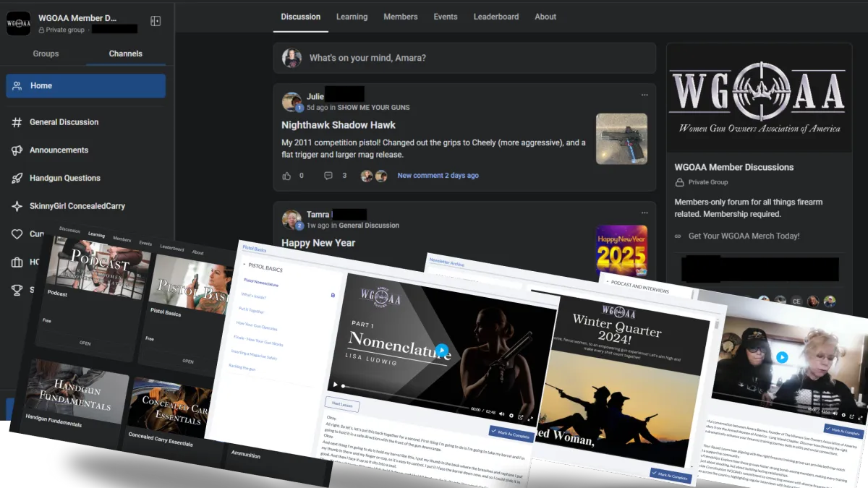Click Tamra's profile avatar
This screenshot has height=488, width=868.
click(292, 219)
